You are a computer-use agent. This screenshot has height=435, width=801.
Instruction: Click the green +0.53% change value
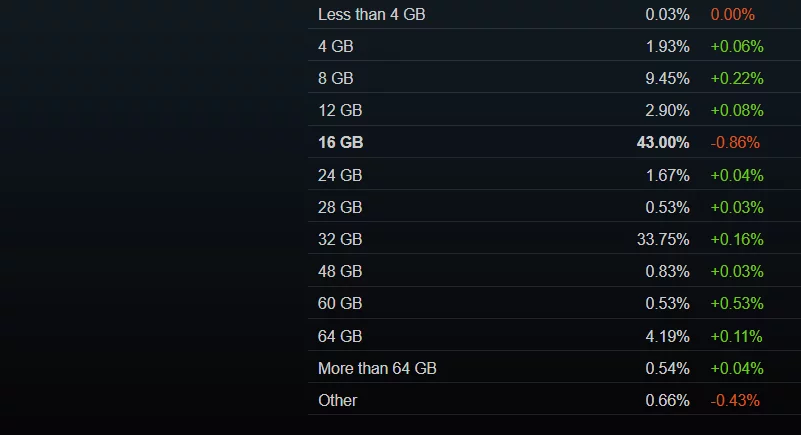[x=736, y=303]
